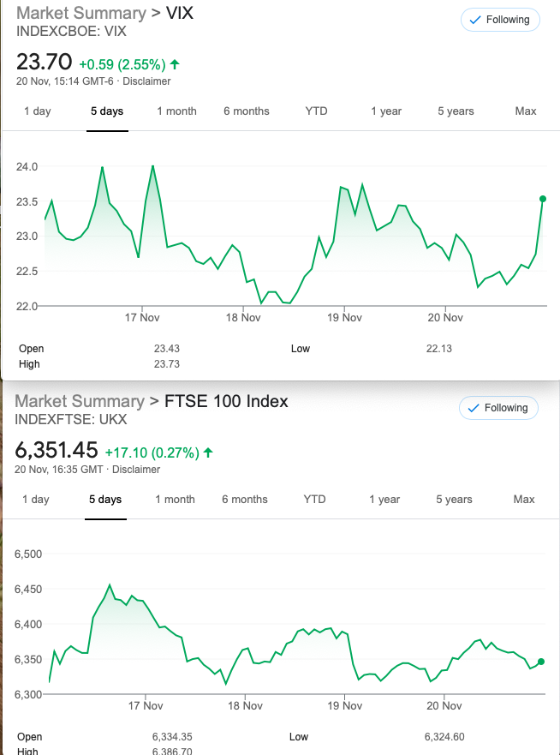Select the FTSE 100 1 month tab
Viewport: 560px width, 755px height.
[x=175, y=500]
